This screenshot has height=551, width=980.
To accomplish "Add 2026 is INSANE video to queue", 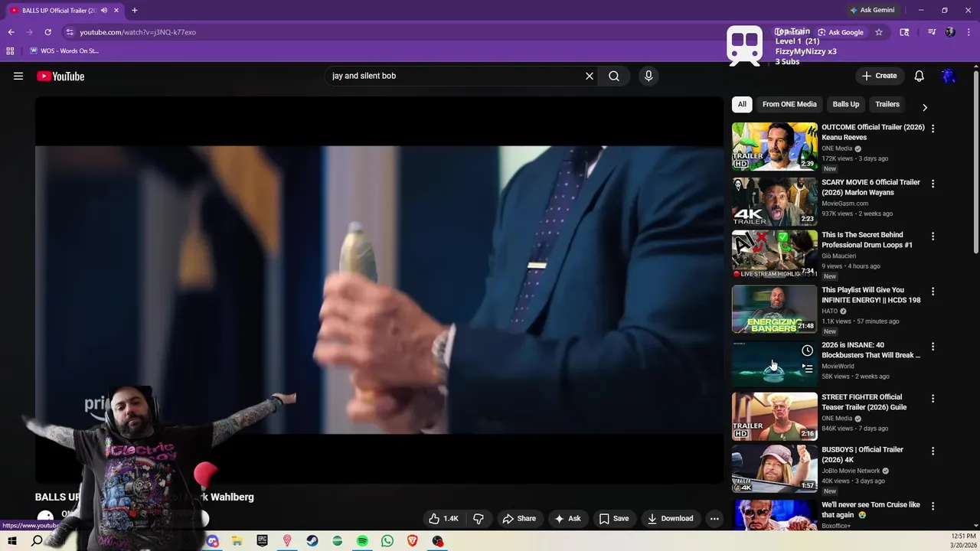I will tap(807, 369).
